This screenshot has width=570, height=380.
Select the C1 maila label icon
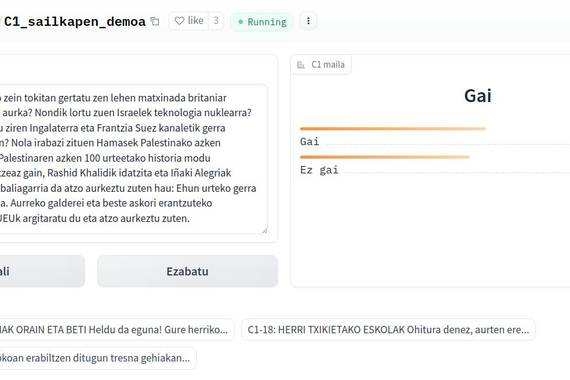click(x=301, y=65)
